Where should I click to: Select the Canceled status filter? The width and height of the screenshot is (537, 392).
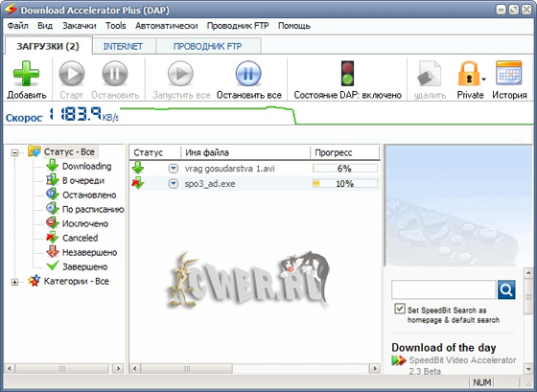(x=81, y=238)
